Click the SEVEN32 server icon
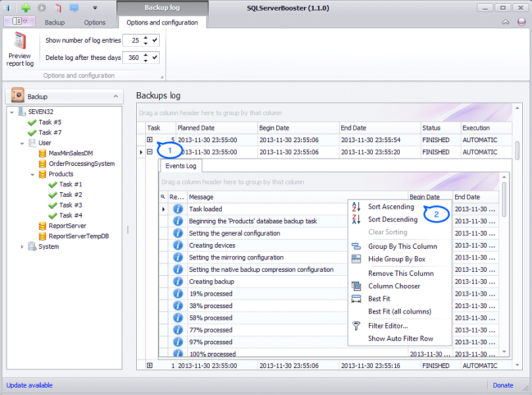Screen dimensions: 532x395 (22, 112)
